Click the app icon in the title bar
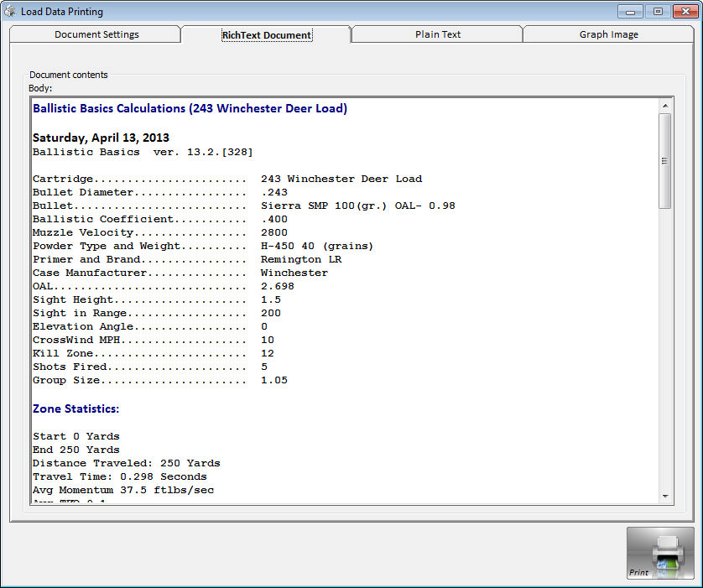Viewport: 703px width, 588px height. [11, 12]
